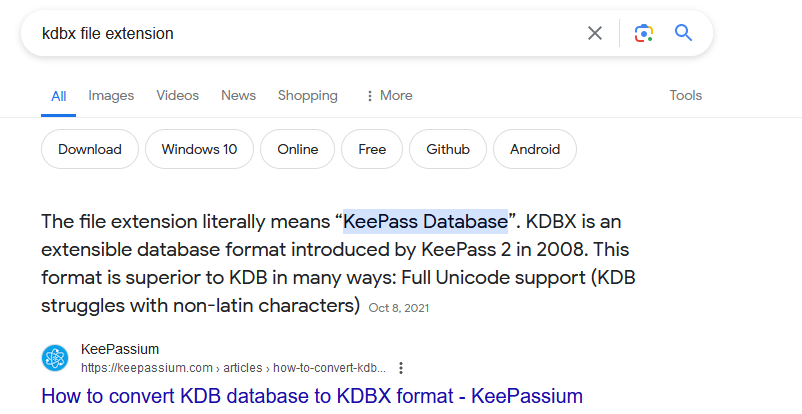802x414 pixels.
Task: Clear the search box with the X icon
Action: [594, 33]
